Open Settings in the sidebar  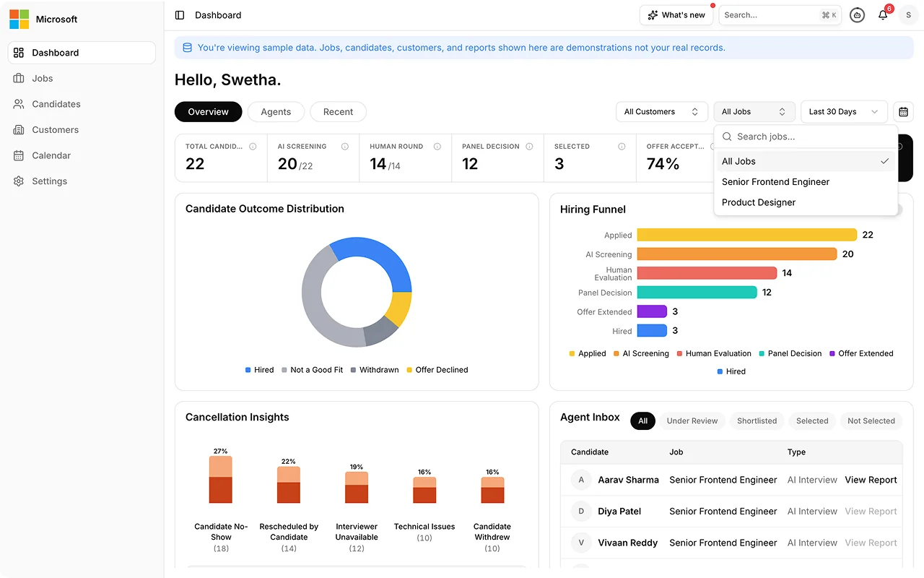click(82, 181)
